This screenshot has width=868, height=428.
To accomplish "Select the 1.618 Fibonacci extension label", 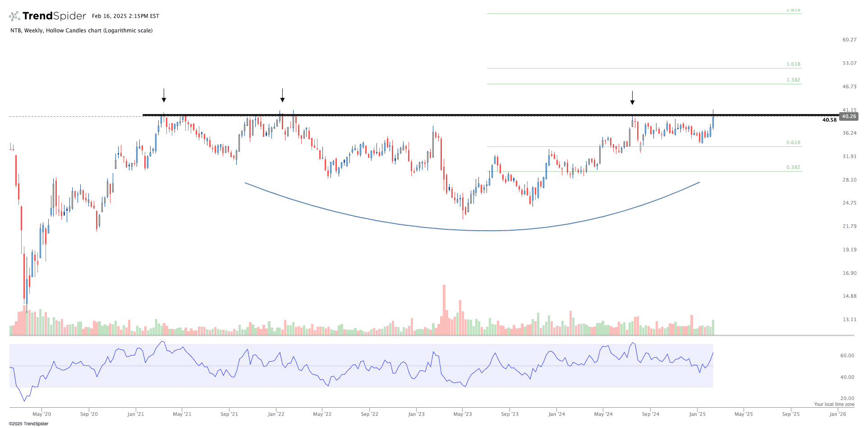I will coord(793,64).
